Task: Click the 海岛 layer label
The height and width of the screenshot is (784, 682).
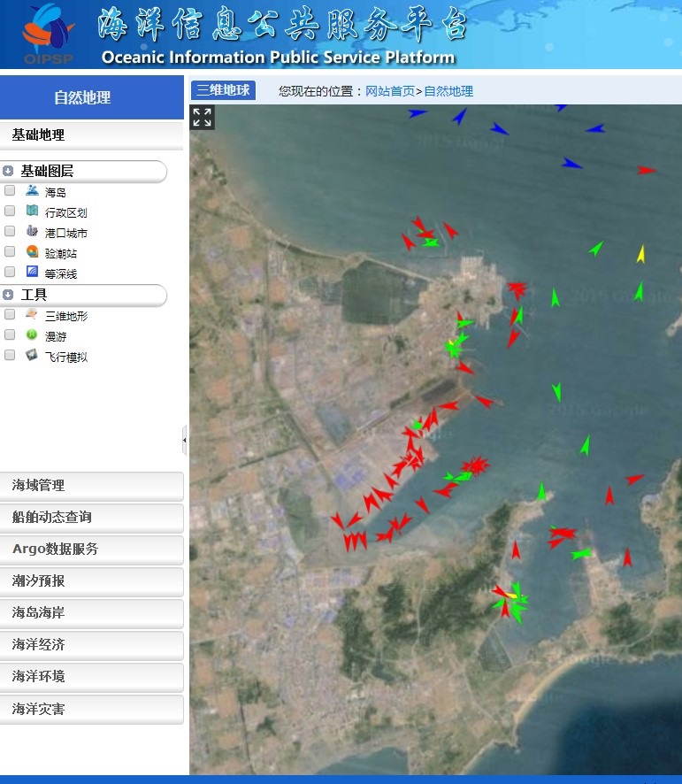Action: [56, 193]
